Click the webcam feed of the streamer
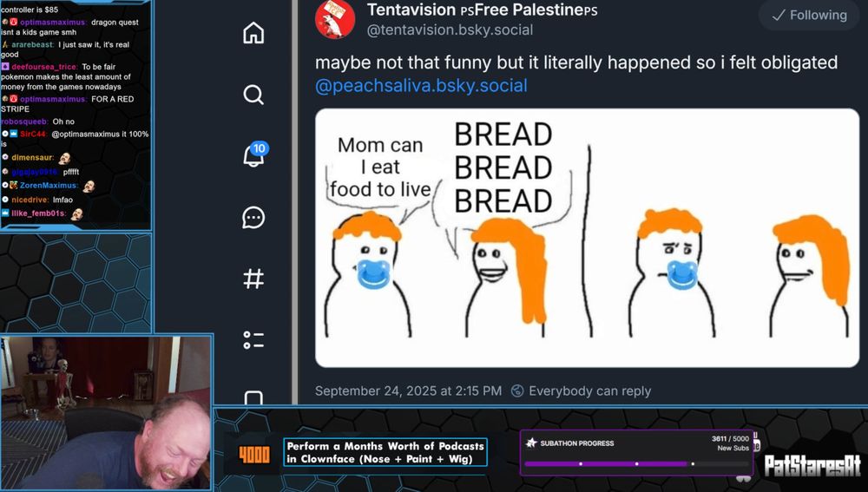 (106, 412)
